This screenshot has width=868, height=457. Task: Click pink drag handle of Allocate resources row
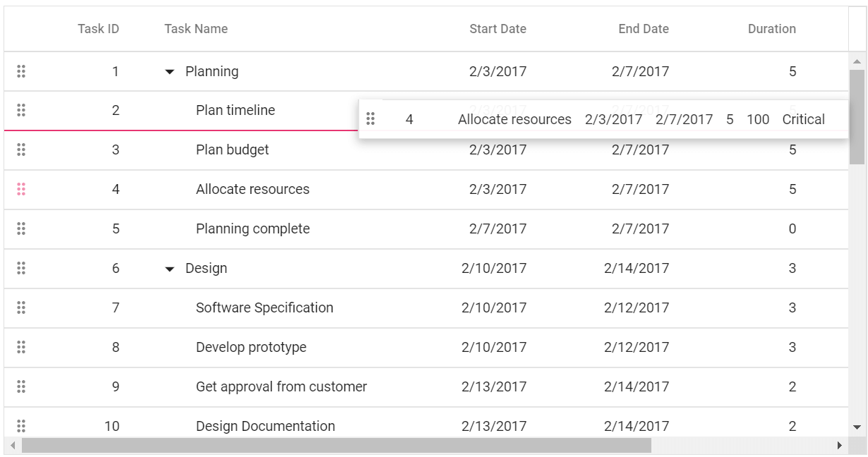[21, 189]
